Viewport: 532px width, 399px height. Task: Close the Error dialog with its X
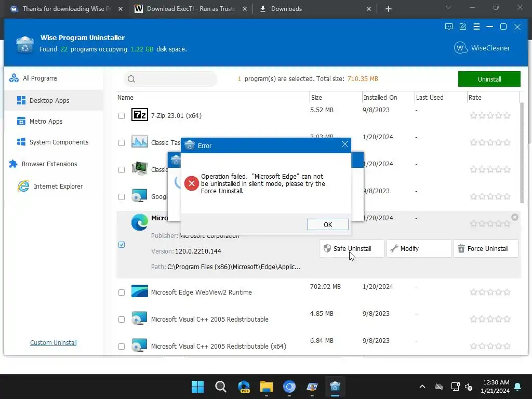[345, 144]
